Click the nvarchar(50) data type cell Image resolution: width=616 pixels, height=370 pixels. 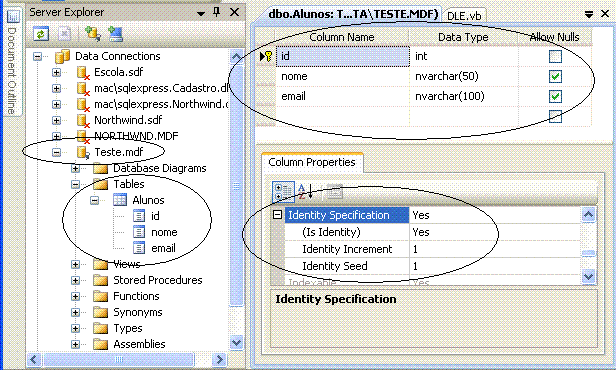[x=464, y=77]
